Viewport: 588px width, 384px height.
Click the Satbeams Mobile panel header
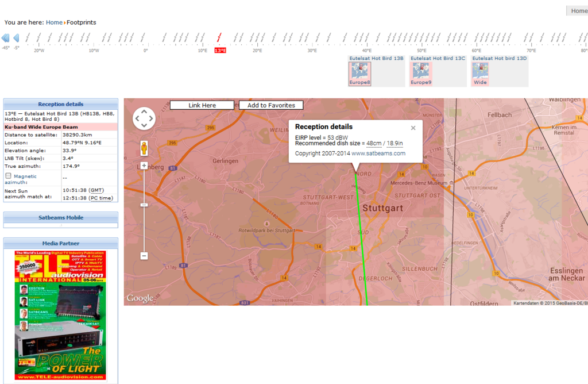tap(61, 217)
